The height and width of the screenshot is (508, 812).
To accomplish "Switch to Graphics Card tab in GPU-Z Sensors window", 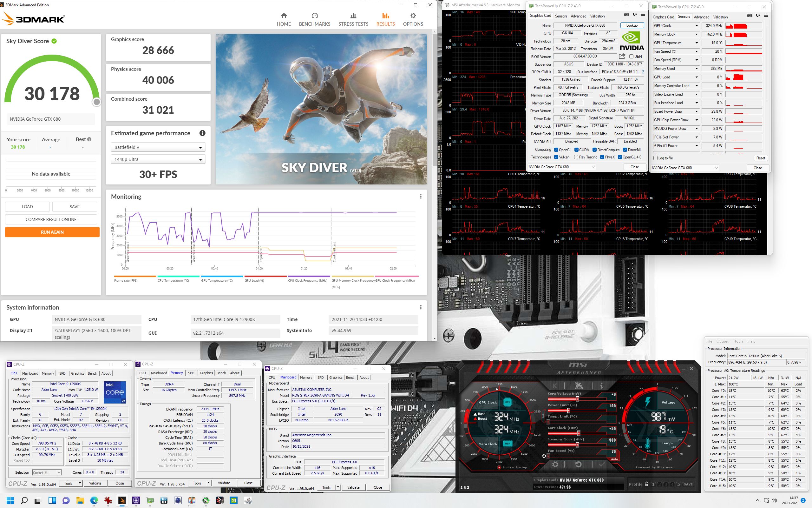I will [663, 17].
